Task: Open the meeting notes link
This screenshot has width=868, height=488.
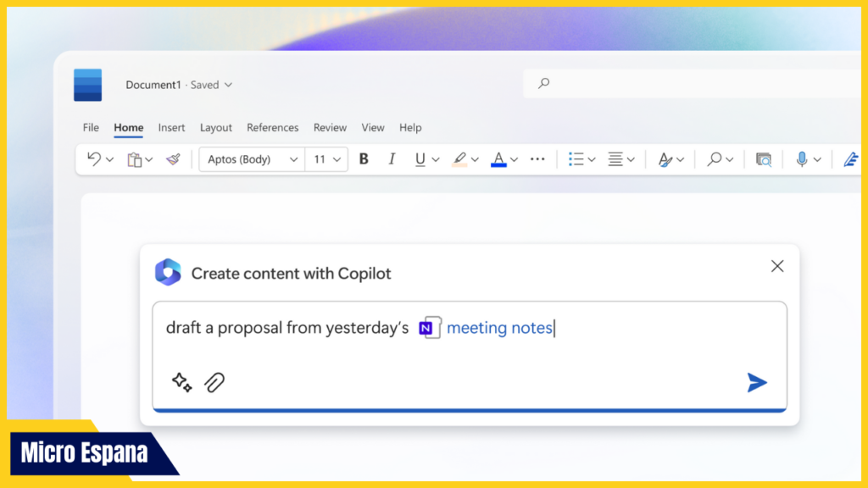Action: click(499, 327)
